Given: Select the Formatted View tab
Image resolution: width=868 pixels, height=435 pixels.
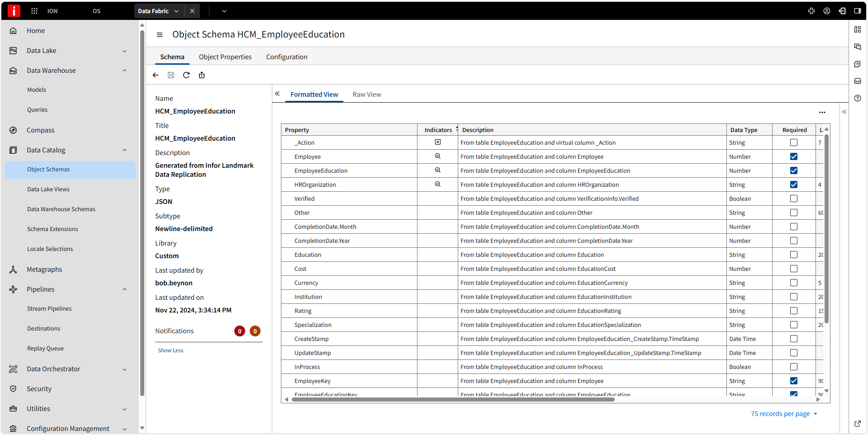Looking at the screenshot, I should tap(314, 95).
